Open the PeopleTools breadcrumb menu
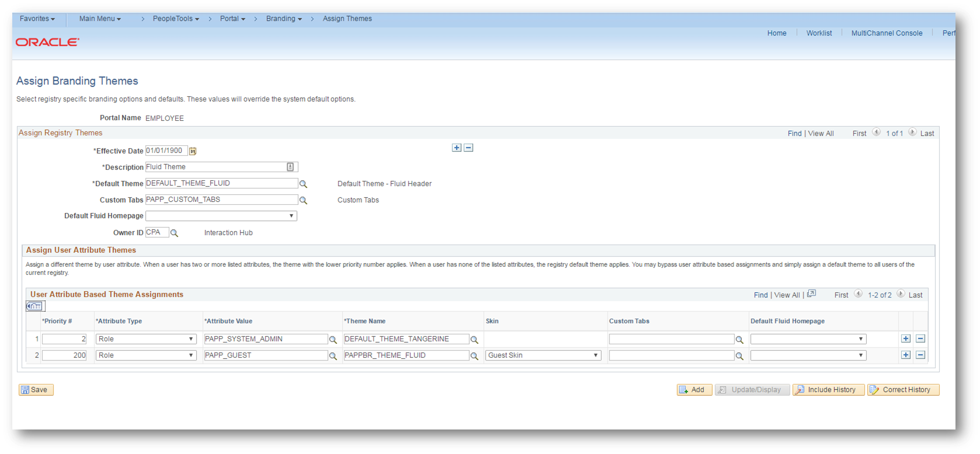Screen dimensions: 980x454 pyautogui.click(x=176, y=19)
